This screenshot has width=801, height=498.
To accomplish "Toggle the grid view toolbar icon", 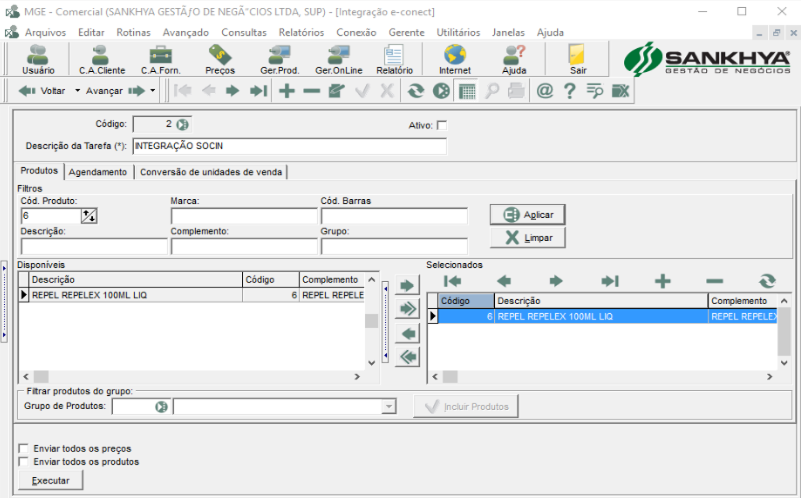I will pyautogui.click(x=467, y=91).
